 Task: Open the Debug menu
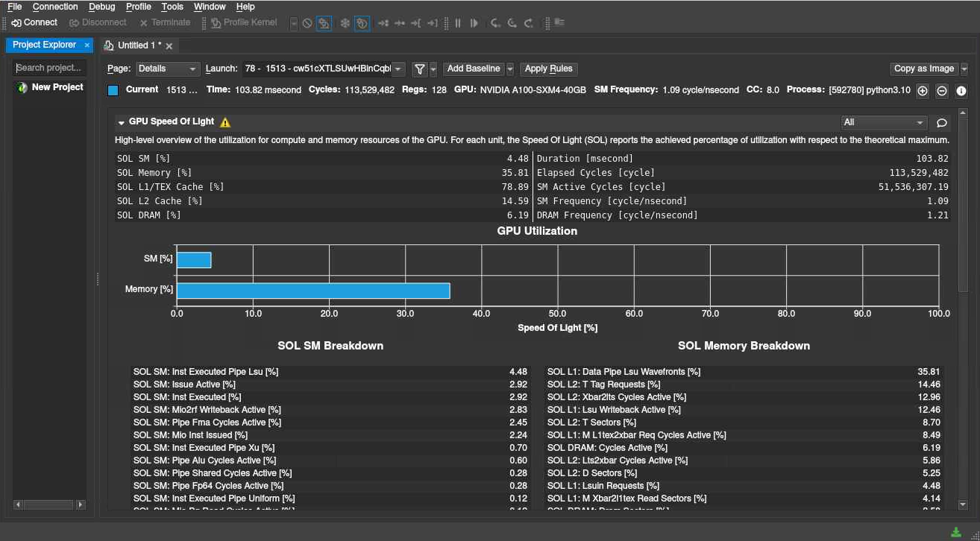(101, 7)
